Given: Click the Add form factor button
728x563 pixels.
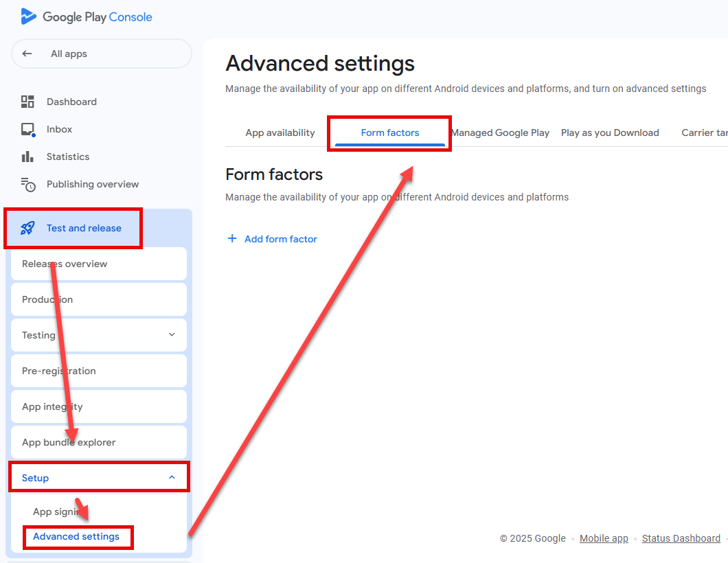Looking at the screenshot, I should pos(280,239).
